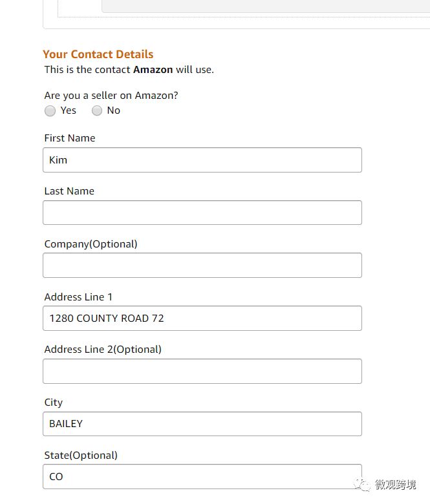This screenshot has height=504, width=430.
Task: Click the Address Line 1 label
Action: click(78, 297)
